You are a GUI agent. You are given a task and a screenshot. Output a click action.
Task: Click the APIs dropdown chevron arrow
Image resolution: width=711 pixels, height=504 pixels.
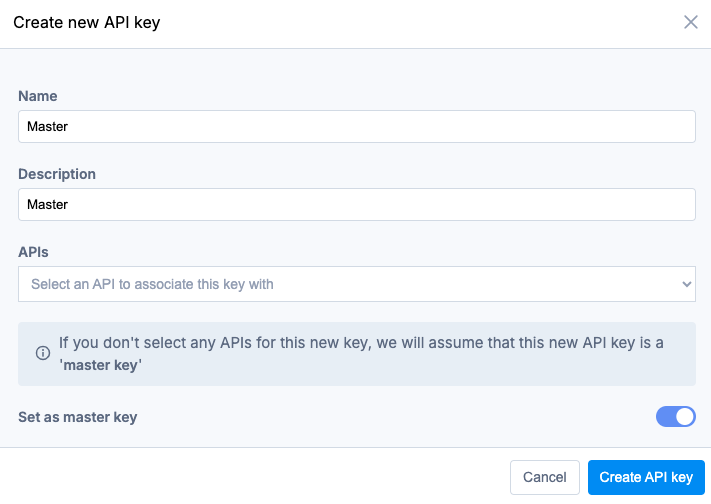(686, 284)
